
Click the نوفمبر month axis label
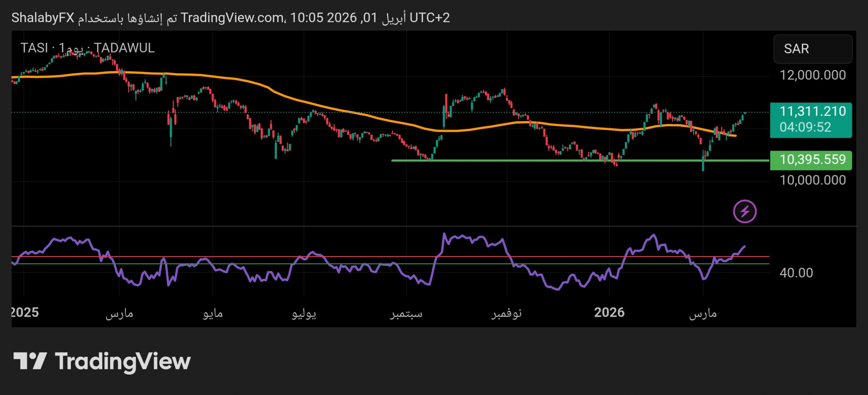[x=506, y=313]
